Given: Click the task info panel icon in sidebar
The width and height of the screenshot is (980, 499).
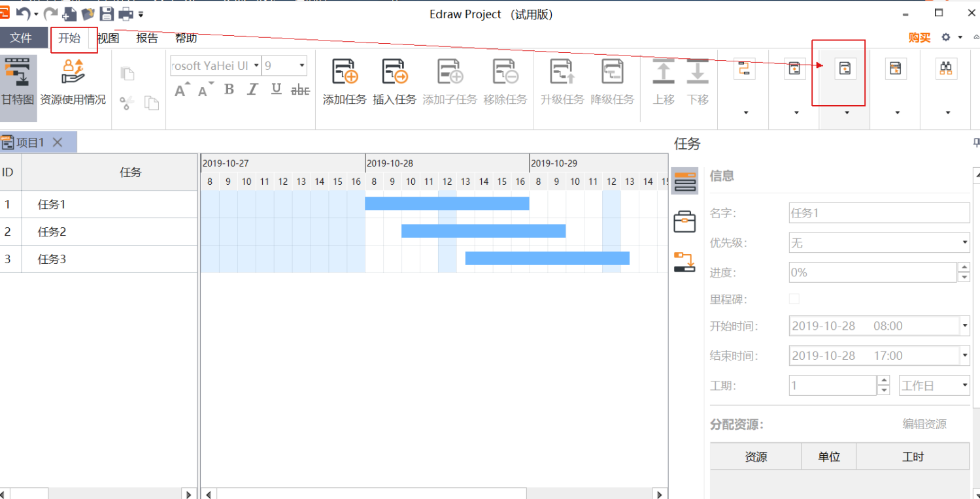Looking at the screenshot, I should click(684, 181).
